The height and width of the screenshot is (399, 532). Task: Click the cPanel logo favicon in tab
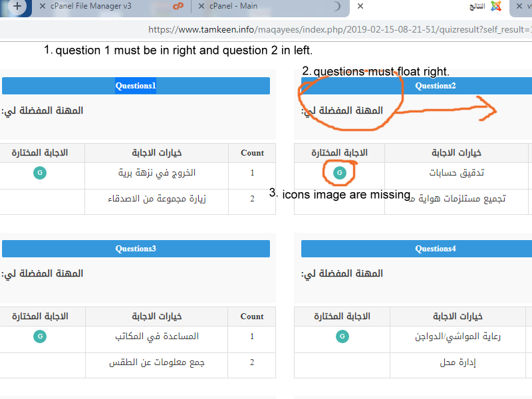178,7
